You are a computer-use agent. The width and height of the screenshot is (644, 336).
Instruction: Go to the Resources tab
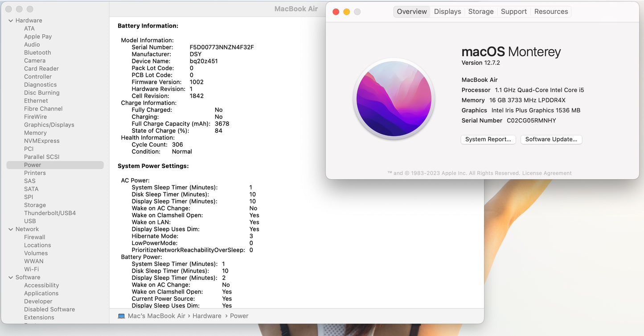pyautogui.click(x=551, y=12)
